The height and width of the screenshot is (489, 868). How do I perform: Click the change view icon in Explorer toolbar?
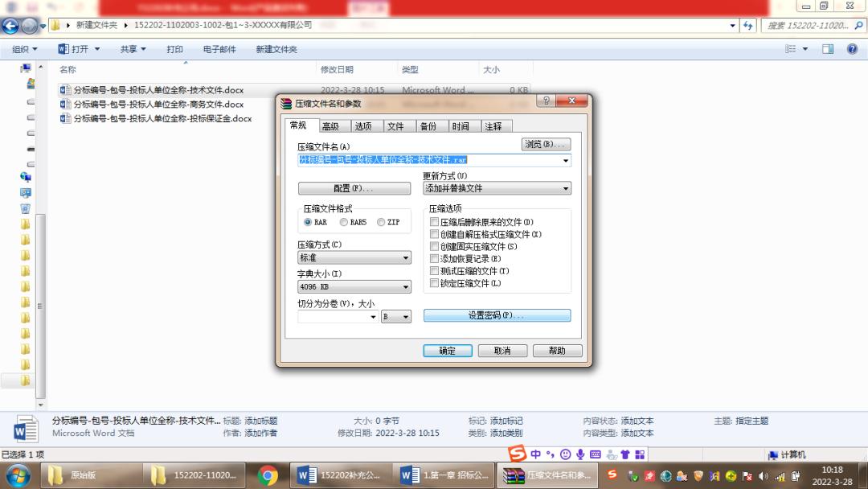point(791,49)
